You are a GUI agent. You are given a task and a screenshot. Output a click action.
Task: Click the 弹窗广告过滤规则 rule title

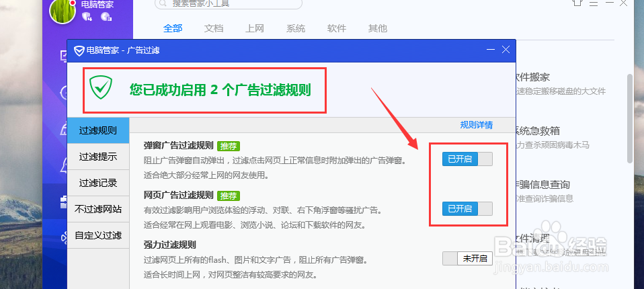point(179,145)
